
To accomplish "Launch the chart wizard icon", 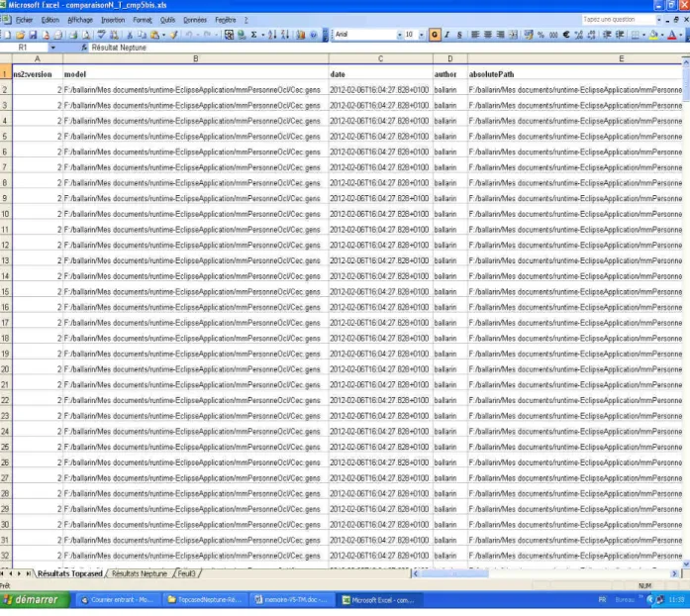I will coord(301,35).
